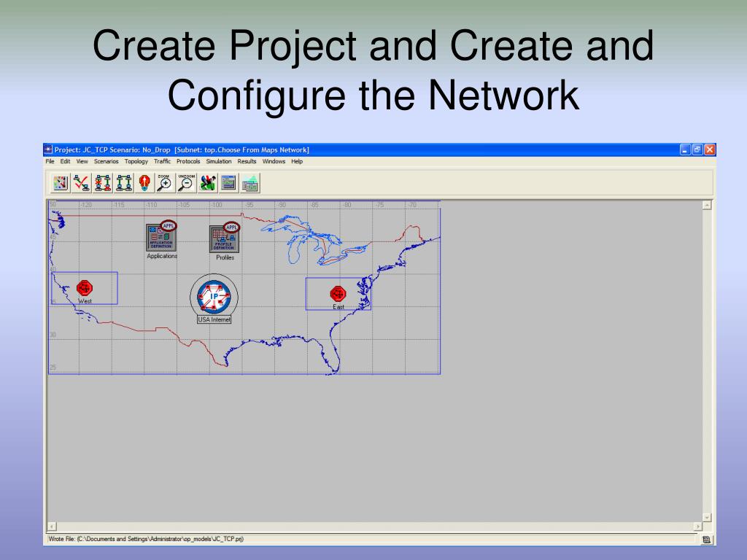
Task: Open the Traffic menu
Action: (x=162, y=161)
